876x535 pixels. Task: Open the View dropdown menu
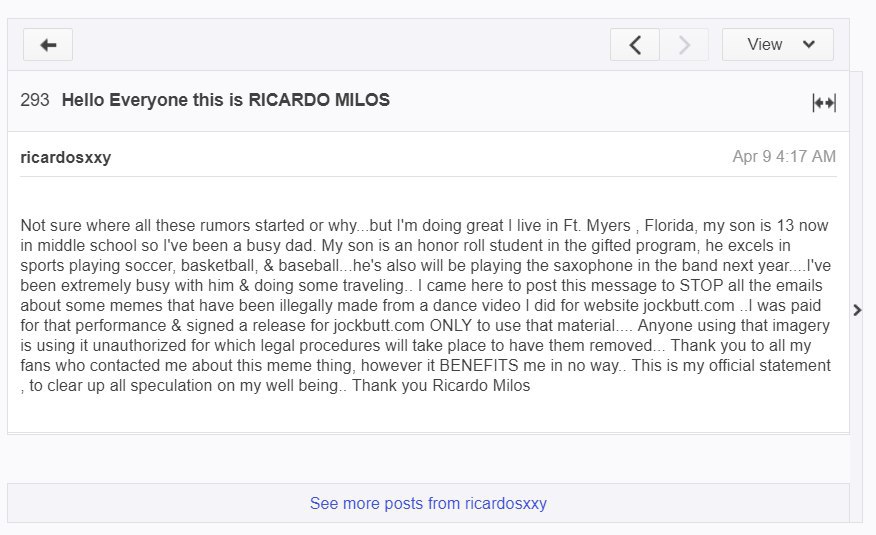point(778,45)
